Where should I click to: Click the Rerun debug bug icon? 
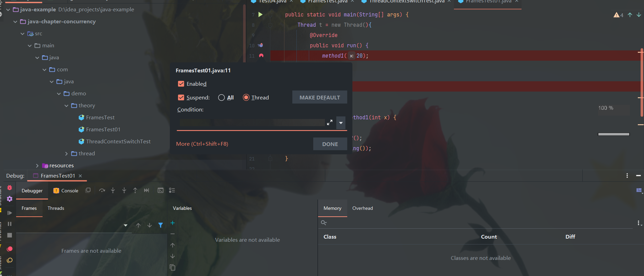(10, 188)
